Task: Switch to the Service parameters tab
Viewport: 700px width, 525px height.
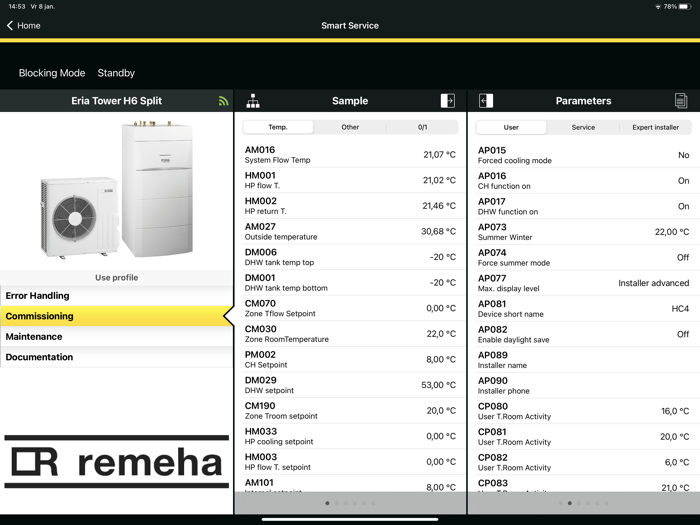Action: (583, 128)
